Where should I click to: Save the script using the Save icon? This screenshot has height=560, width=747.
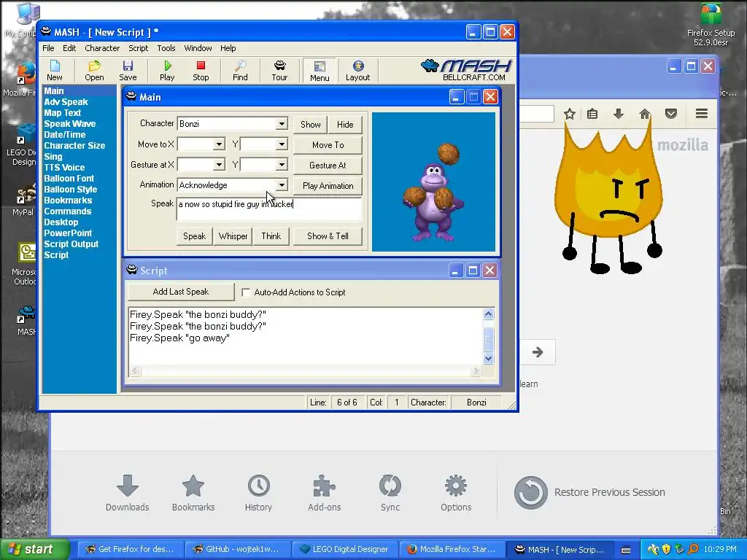[x=128, y=71]
